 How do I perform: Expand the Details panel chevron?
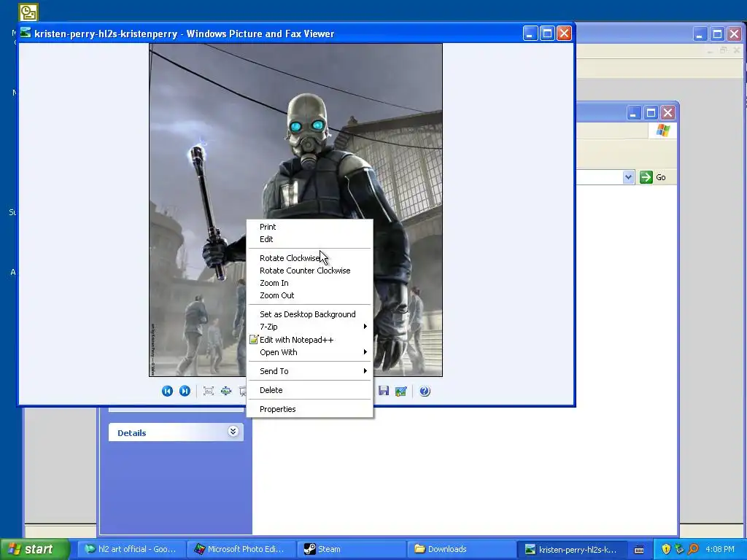(x=233, y=432)
